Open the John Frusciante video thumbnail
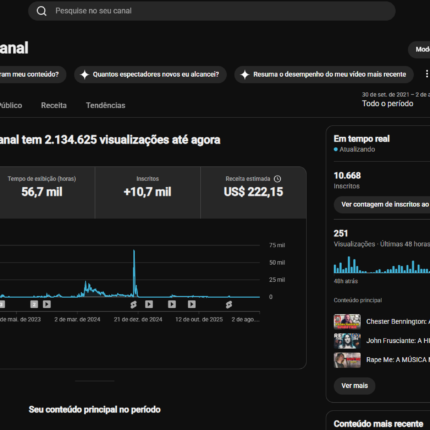 tap(347, 341)
